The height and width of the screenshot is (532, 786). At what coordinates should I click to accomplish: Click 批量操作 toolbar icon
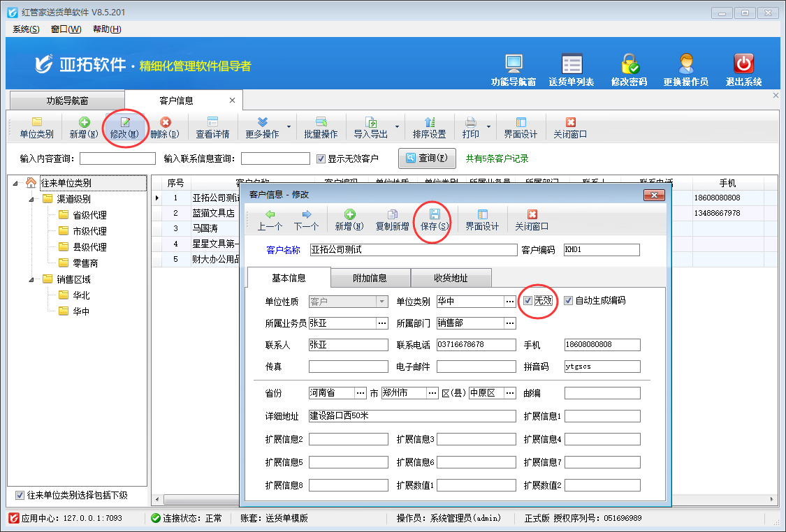(x=321, y=128)
